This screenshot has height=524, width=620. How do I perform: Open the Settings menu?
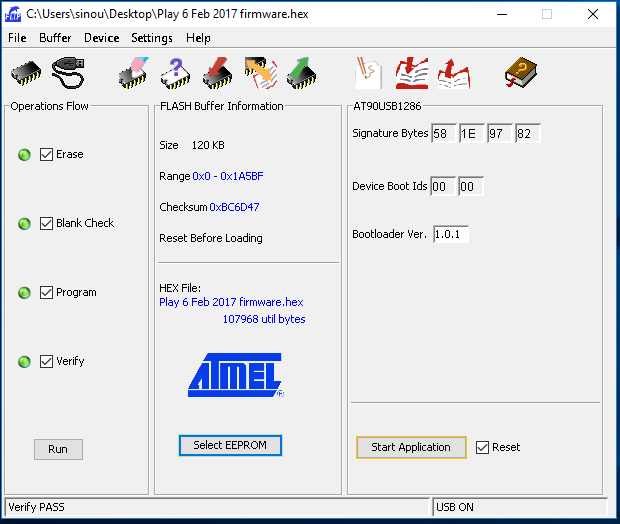click(x=152, y=38)
